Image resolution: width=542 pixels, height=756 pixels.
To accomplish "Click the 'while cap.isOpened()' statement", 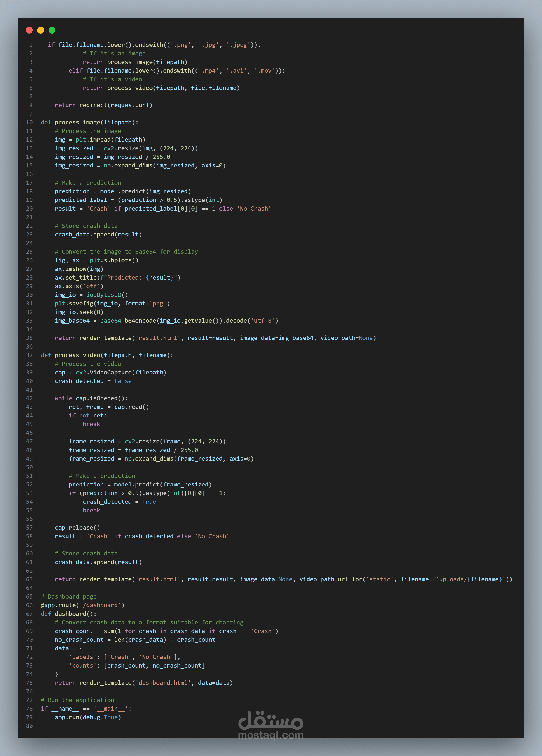I will click(x=91, y=398).
